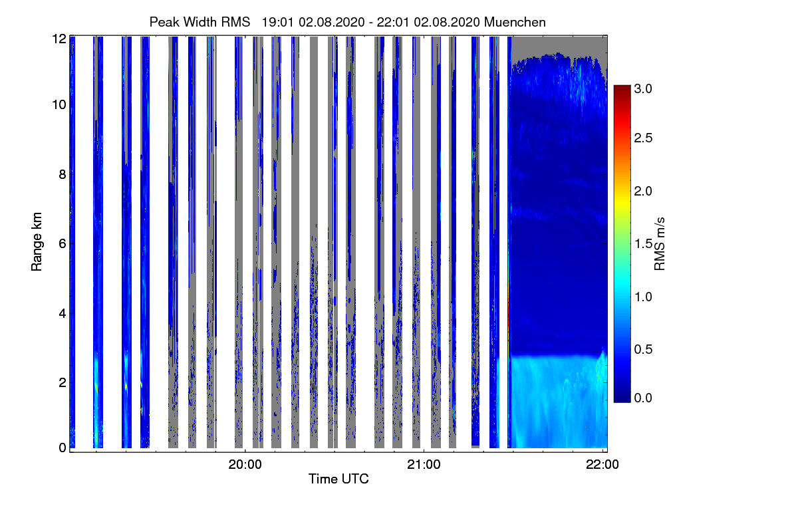Click the 22:00 time axis tick label
Viewport: 798px width, 532px height.
(x=603, y=464)
